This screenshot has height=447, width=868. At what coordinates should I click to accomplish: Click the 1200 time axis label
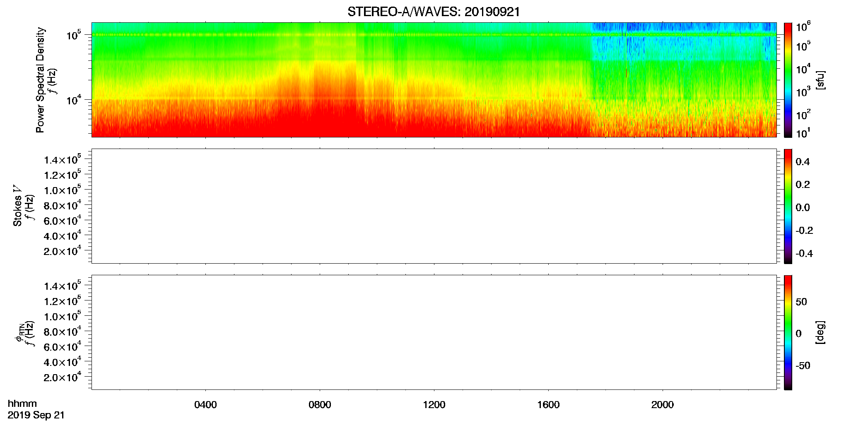tap(434, 405)
